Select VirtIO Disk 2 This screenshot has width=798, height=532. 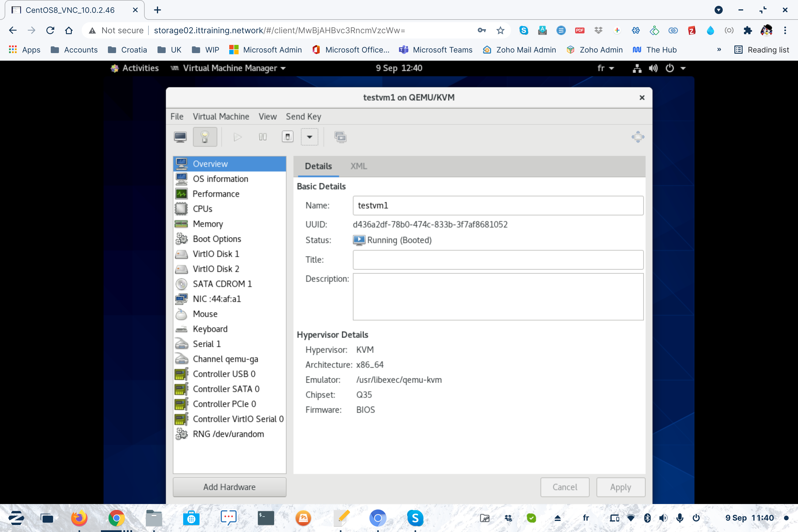[x=230, y=269]
